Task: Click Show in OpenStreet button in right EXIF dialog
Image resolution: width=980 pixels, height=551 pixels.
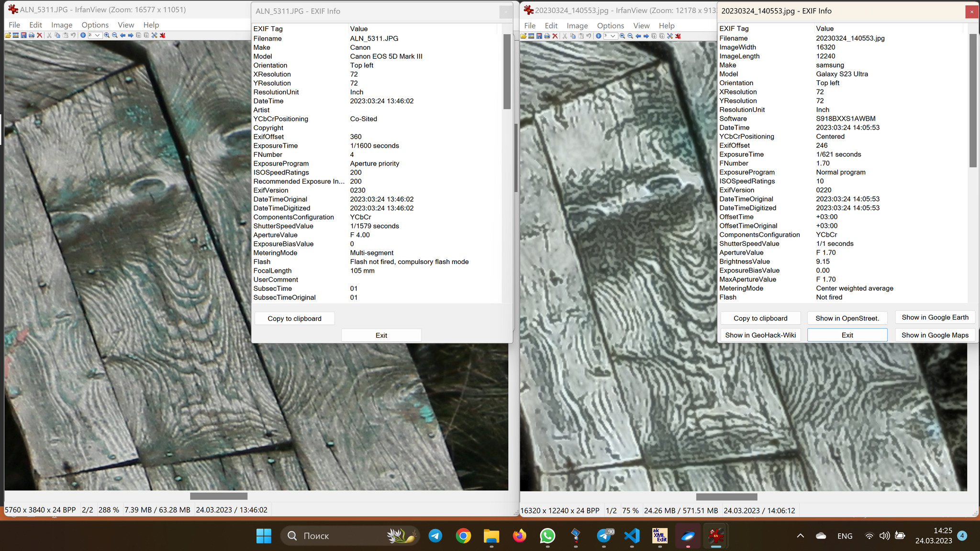Action: 847,318
